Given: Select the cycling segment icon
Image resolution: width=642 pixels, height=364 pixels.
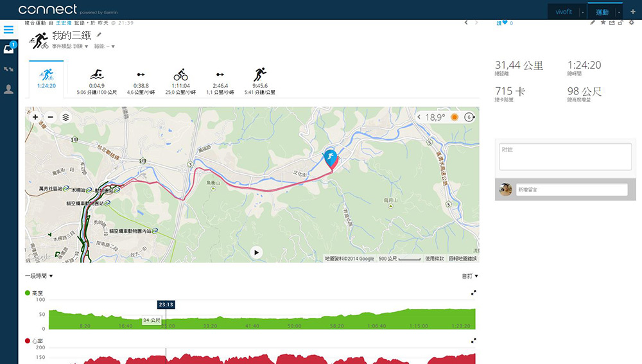Looking at the screenshot, I should tap(180, 74).
